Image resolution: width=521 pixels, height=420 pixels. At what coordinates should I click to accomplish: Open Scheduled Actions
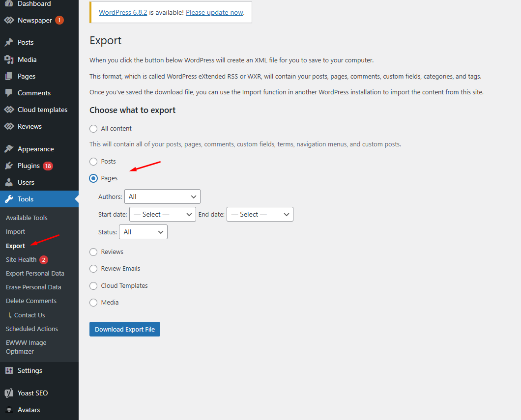[x=32, y=329]
